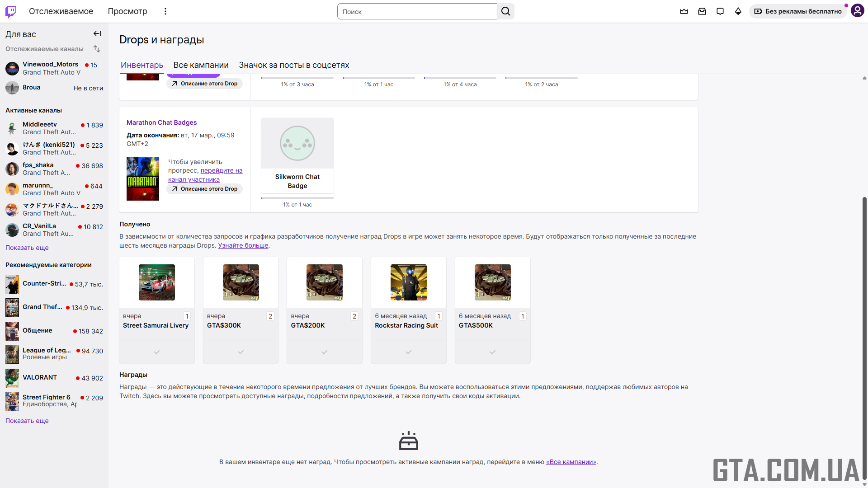Image resolution: width=868 pixels, height=488 pixels.
Task: Expand more active channels 'Показать еще'
Action: click(x=27, y=248)
